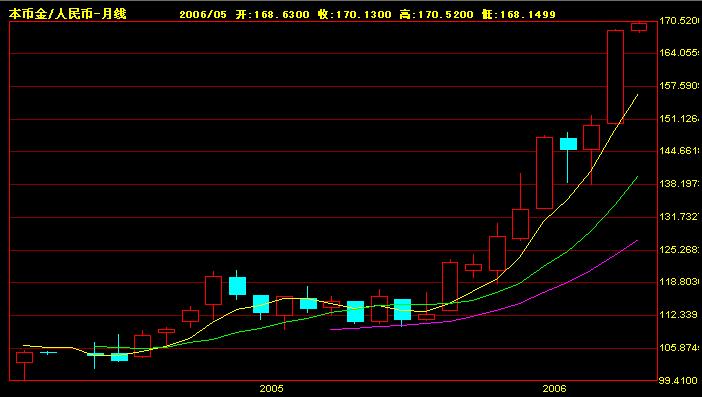
Task: Click the yellow moving average line's end
Action: click(637, 95)
